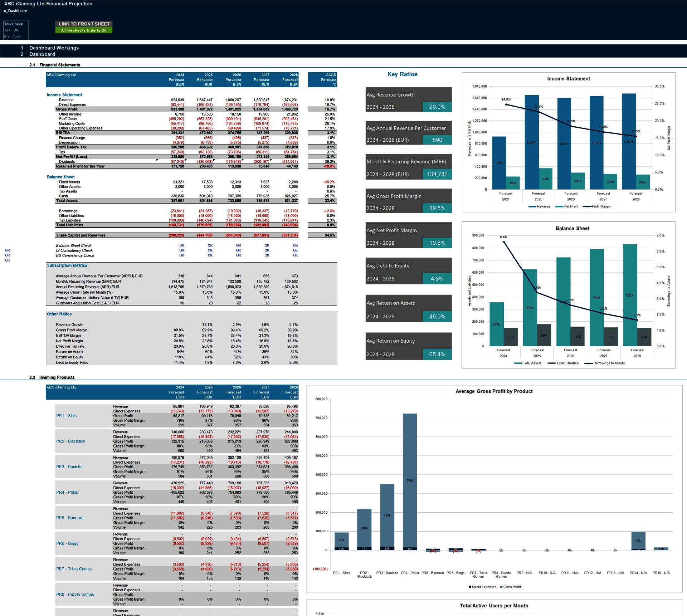Open the PR6 - Bingo product label

(x=67, y=543)
